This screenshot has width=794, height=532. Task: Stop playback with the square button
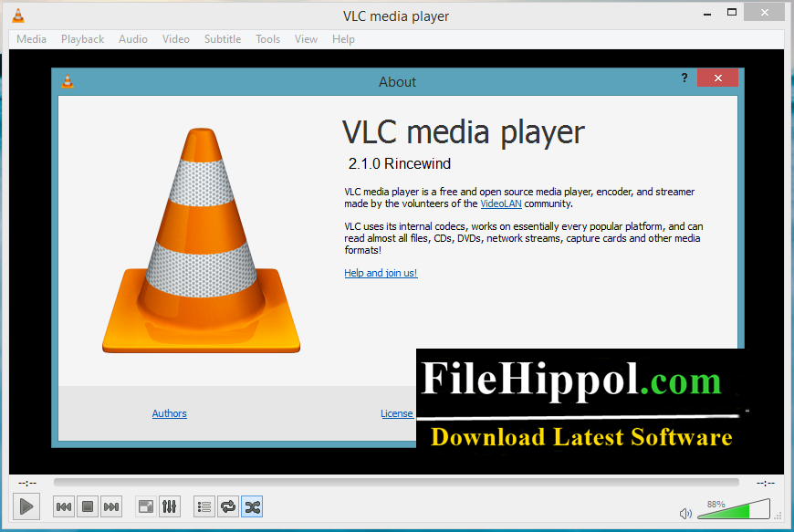coord(88,506)
